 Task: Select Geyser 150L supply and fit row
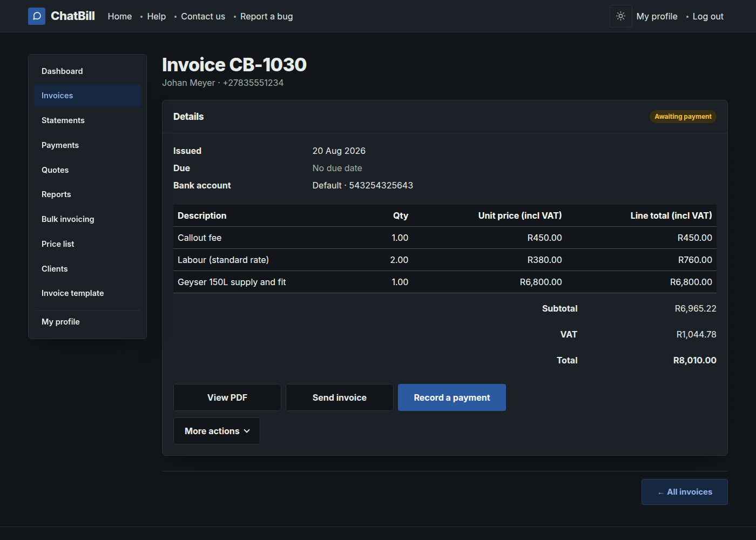click(x=445, y=282)
